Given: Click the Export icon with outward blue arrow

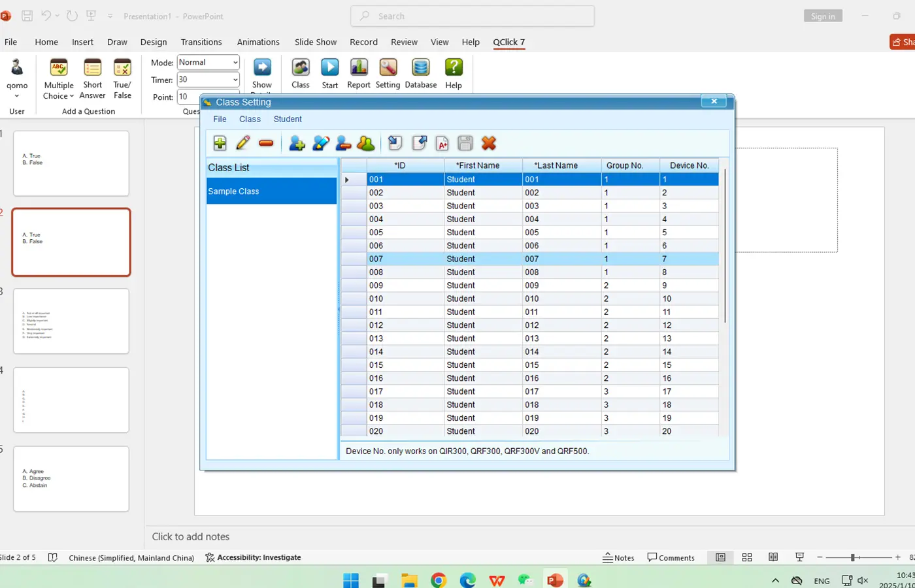Looking at the screenshot, I should tap(419, 143).
